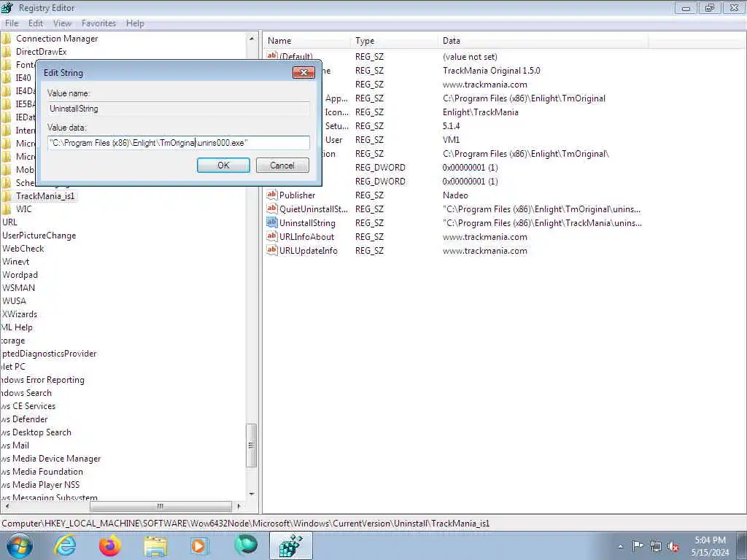Select the Error Reporting tree item
Viewport: 747px width, 560px height.
tap(42, 380)
